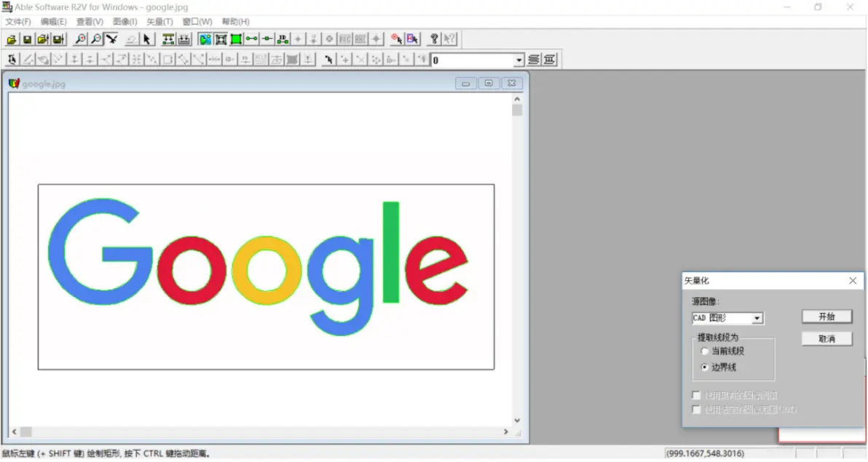Click the google.jpg window app icon
The width and height of the screenshot is (868, 462).
pos(14,84)
